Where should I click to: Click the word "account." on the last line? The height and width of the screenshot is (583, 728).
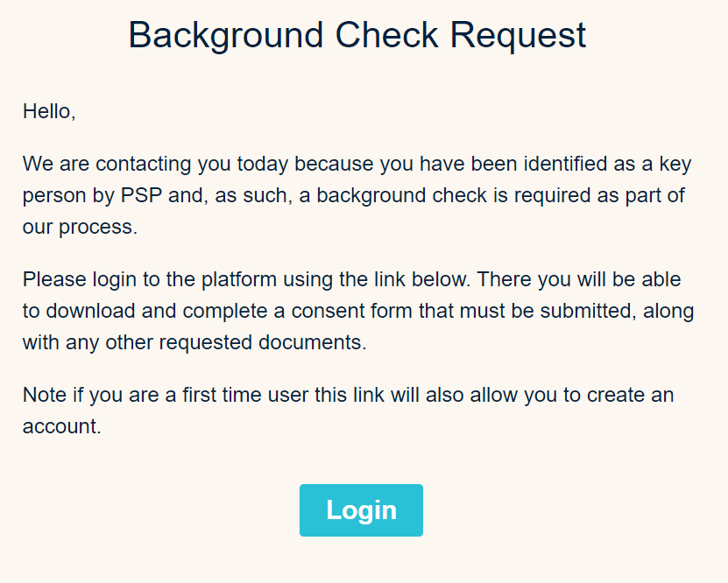[62, 427]
